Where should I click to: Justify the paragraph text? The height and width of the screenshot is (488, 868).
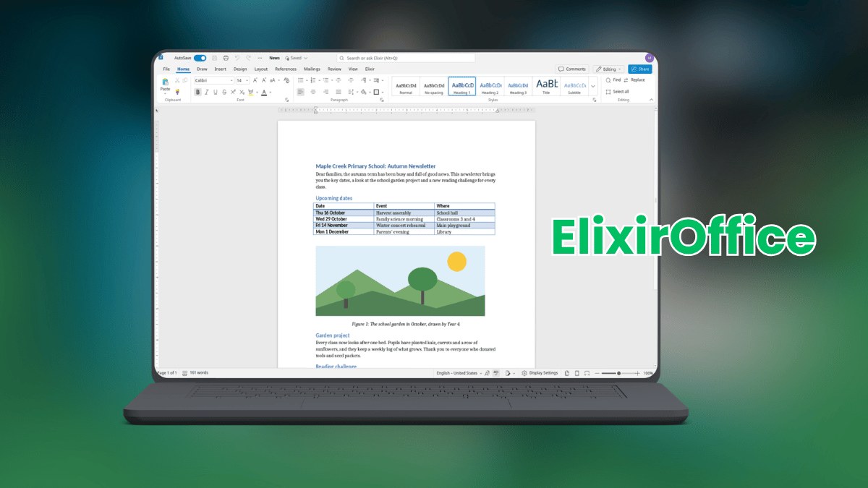pyautogui.click(x=339, y=92)
